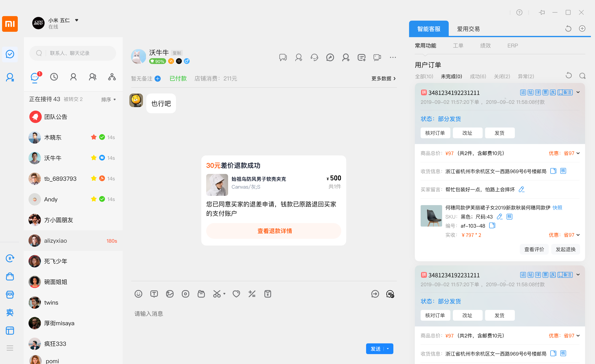
Task: Open the 运 logistics badge on order 3481234192231211
Action: (x=523, y=92)
